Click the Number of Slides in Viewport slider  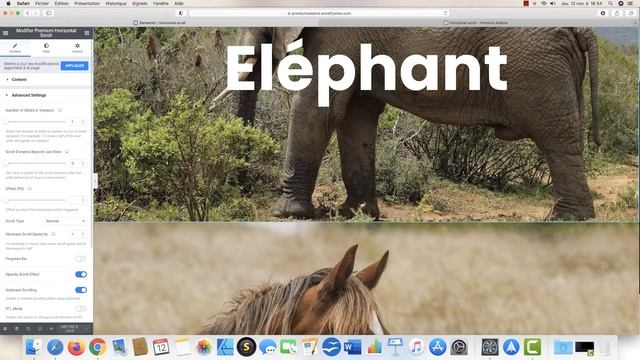coord(35,122)
